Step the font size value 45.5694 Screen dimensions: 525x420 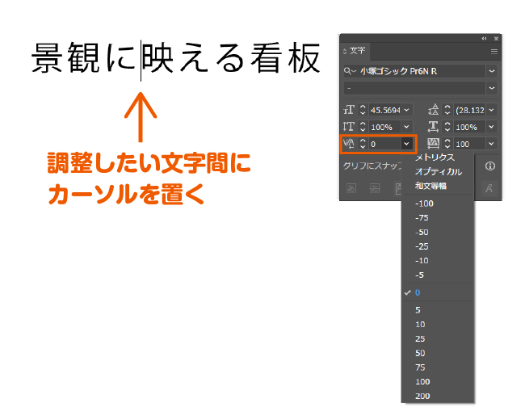tap(363, 110)
